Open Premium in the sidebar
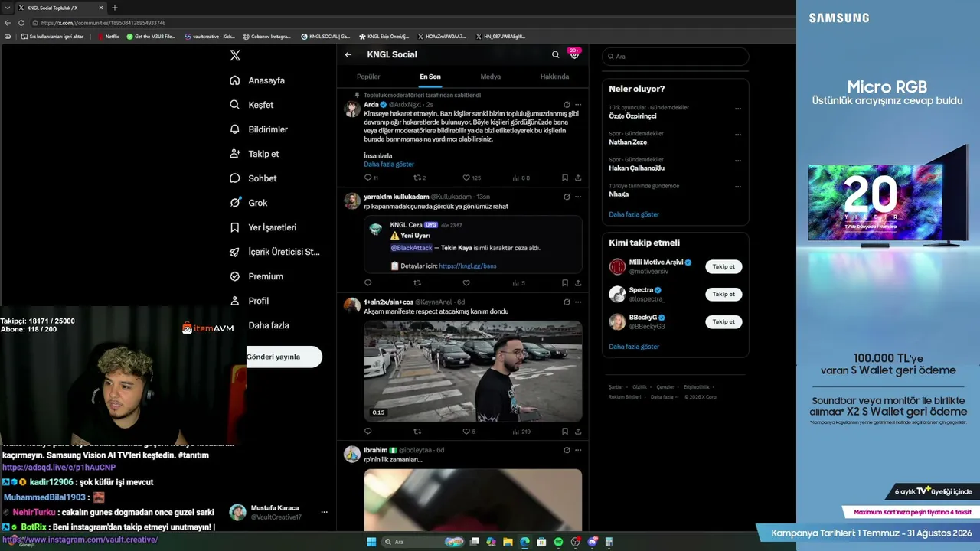 tap(256, 276)
